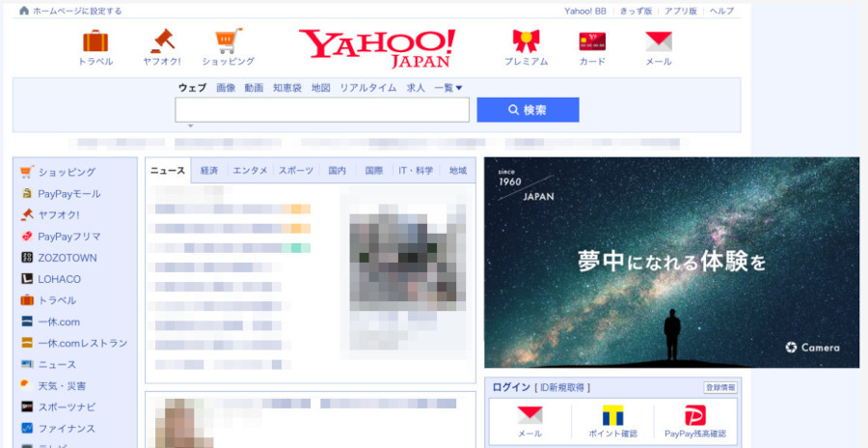Switch to the IT・科学 news tab

416,171
